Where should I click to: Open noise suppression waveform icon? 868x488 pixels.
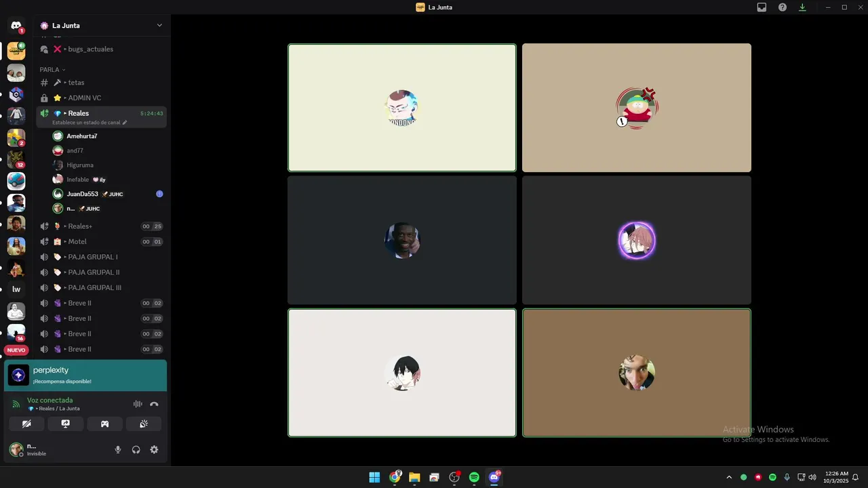tap(138, 404)
